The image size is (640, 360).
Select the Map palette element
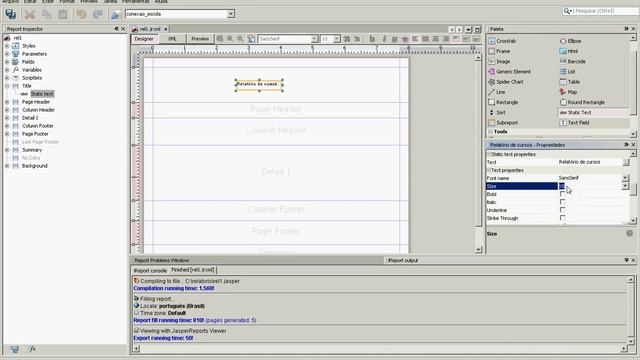click(569, 92)
